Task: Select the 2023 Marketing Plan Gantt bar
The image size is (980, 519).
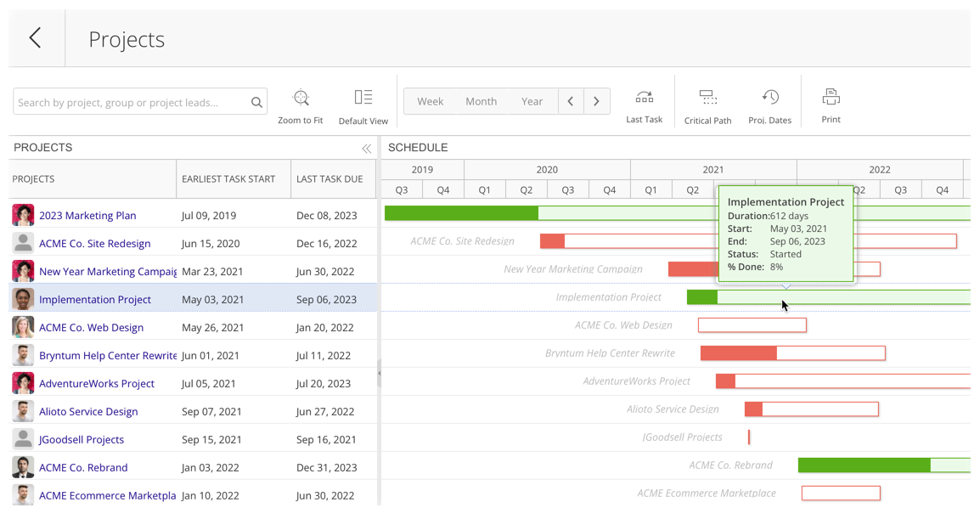Action: (678, 213)
